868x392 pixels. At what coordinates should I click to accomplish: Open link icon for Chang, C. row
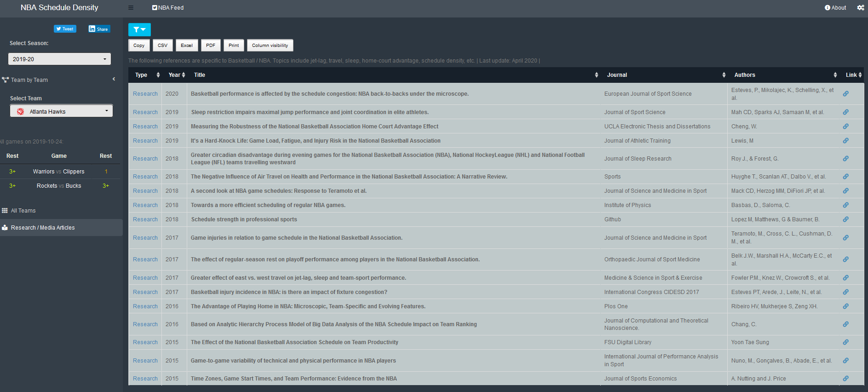coord(845,324)
